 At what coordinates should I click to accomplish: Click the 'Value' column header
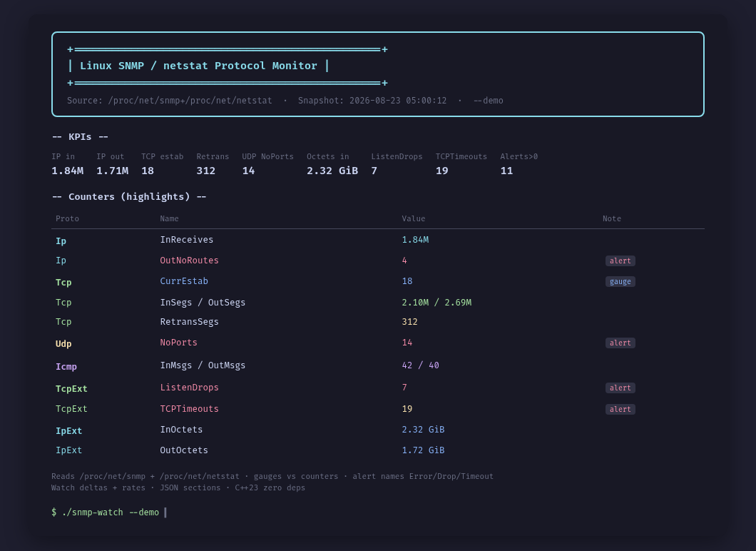click(x=414, y=218)
